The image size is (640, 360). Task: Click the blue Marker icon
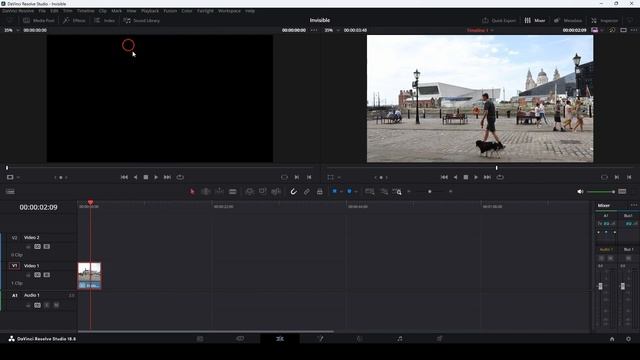349,191
